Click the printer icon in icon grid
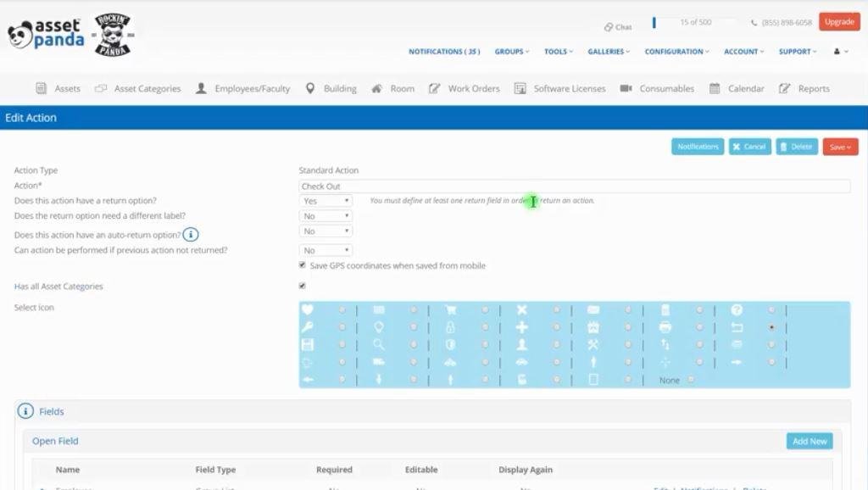This screenshot has width=868, height=490. tap(665, 327)
